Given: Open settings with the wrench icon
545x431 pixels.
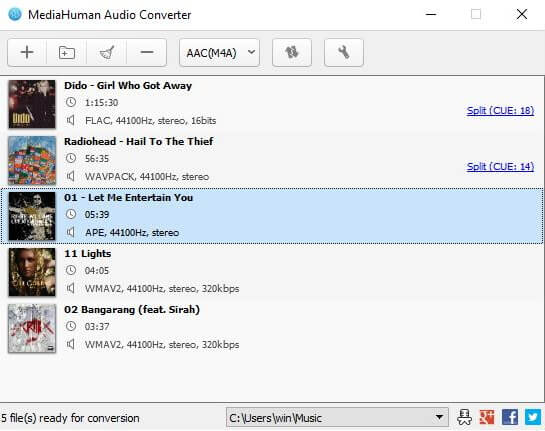Looking at the screenshot, I should (344, 52).
